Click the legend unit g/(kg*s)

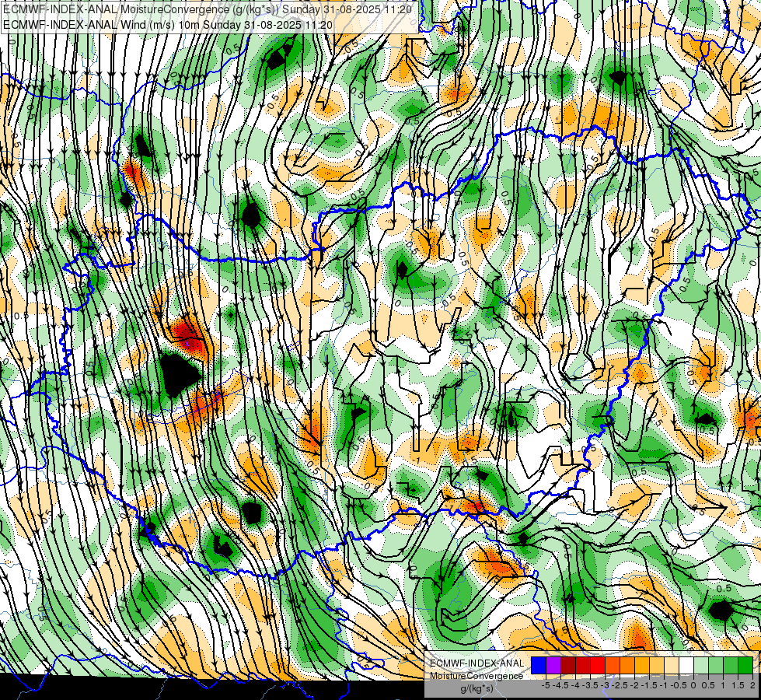(x=476, y=689)
